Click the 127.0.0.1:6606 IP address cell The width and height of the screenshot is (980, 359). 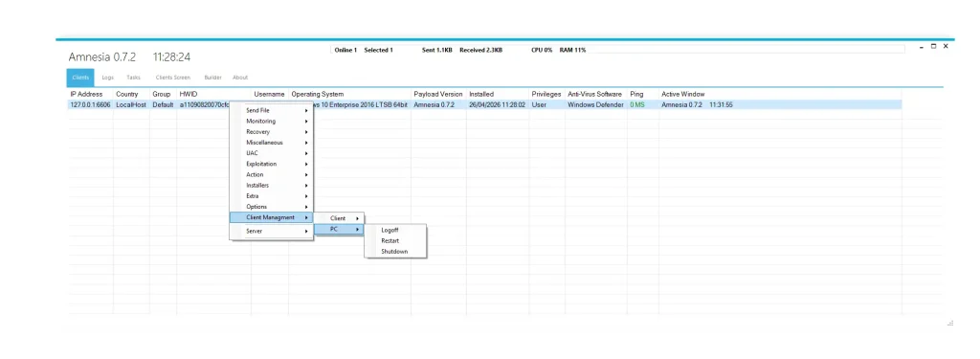(x=91, y=105)
